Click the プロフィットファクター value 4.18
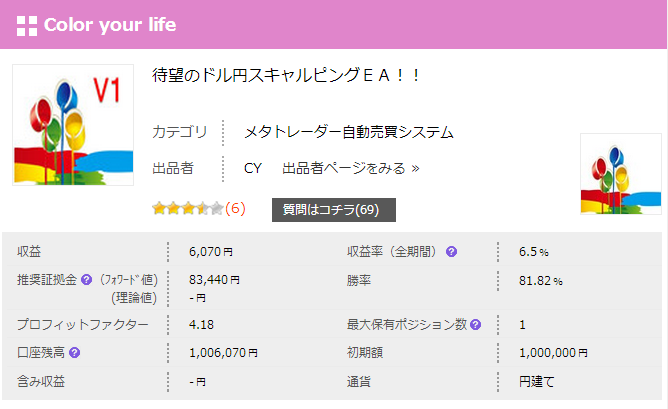 tap(201, 325)
